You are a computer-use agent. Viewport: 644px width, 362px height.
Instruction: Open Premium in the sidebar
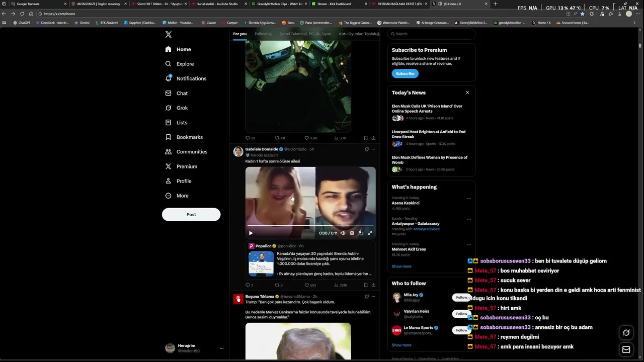point(181,166)
